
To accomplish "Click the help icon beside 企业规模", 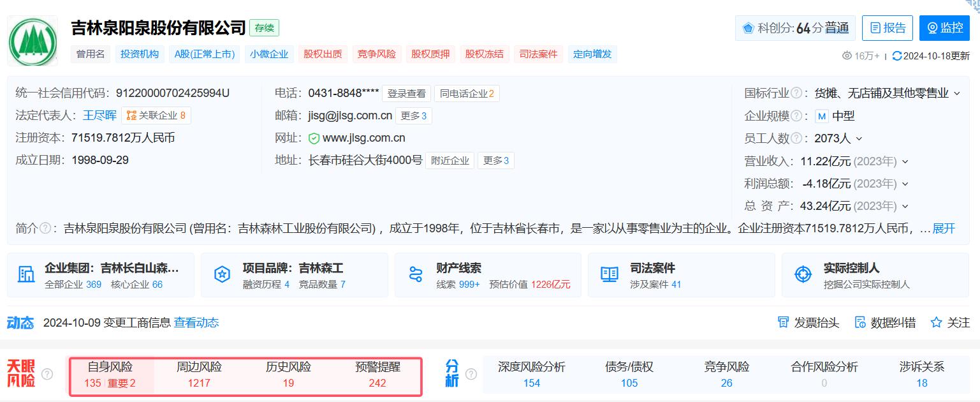I will 796,116.
